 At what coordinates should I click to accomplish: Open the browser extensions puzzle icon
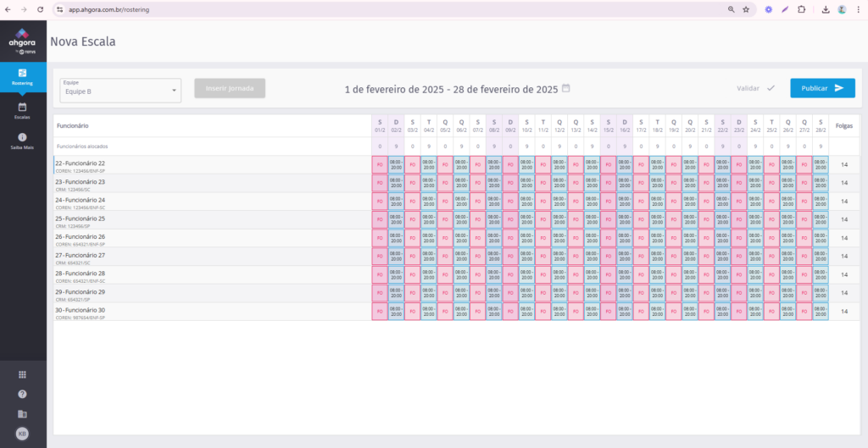pos(802,9)
